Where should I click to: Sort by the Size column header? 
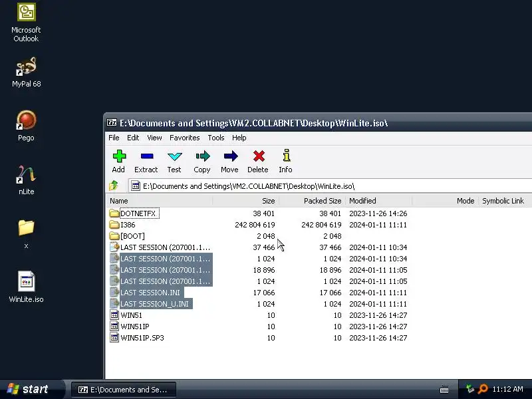coord(245,201)
